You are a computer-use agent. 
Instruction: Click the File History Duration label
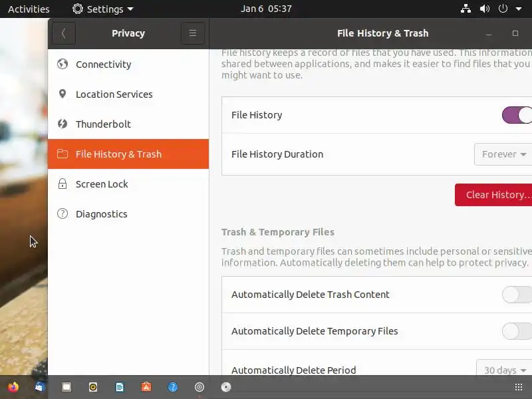point(277,154)
